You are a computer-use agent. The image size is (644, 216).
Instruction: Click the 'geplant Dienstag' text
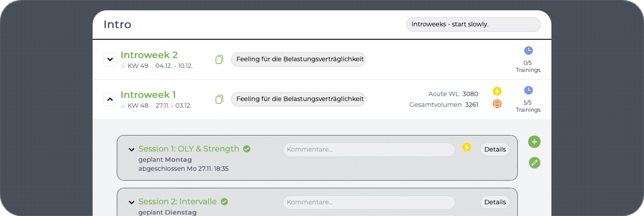[x=168, y=212]
